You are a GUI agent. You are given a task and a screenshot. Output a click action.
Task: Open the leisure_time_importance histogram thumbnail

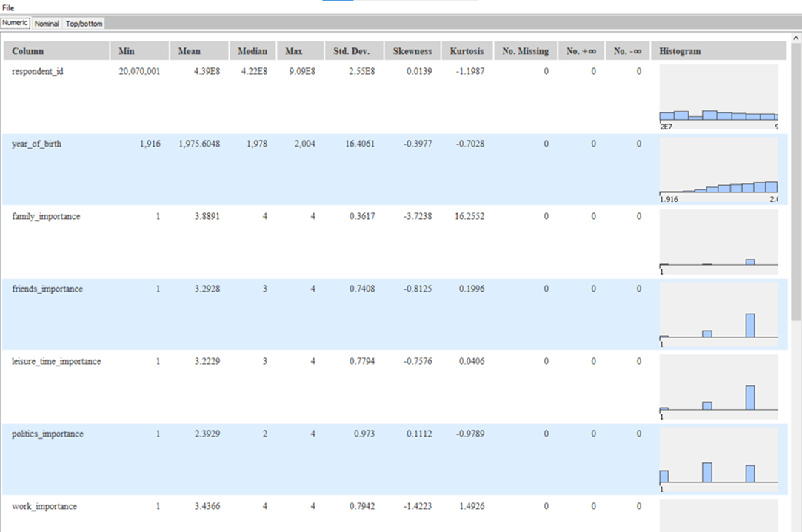click(718, 388)
